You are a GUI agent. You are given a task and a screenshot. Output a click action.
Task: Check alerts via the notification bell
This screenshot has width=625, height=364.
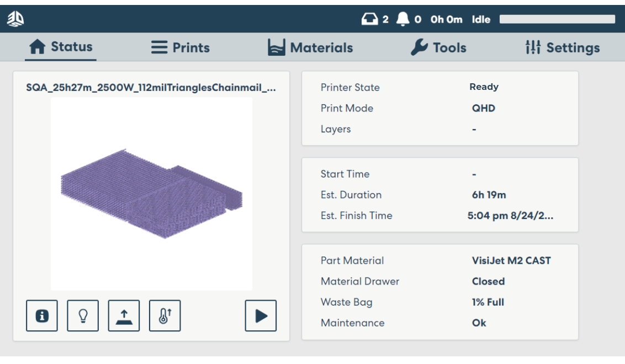pyautogui.click(x=402, y=18)
